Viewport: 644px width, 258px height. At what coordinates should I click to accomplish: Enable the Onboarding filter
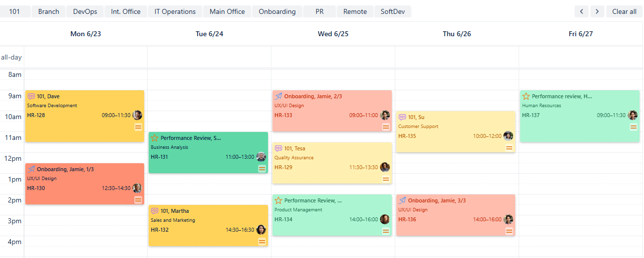click(x=277, y=11)
